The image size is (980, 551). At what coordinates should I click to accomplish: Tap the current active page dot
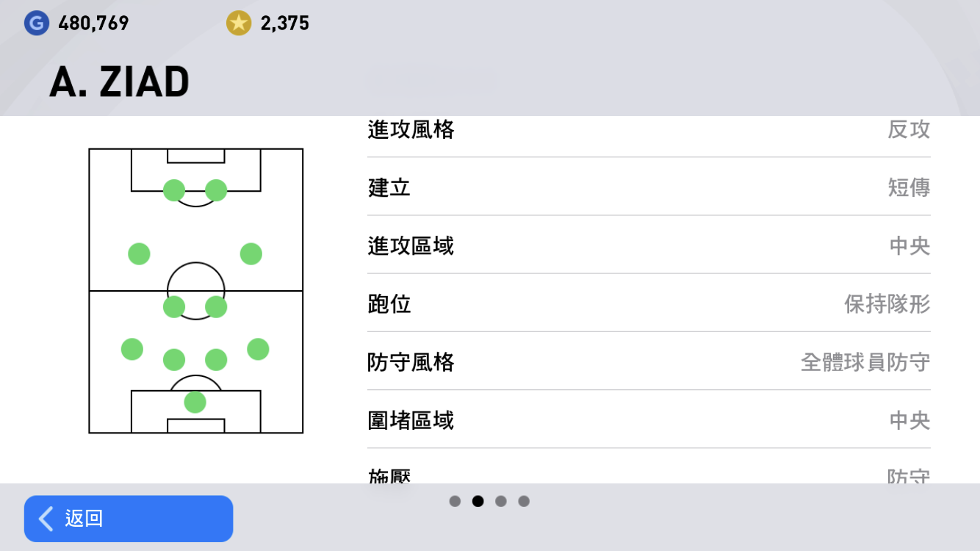click(478, 501)
